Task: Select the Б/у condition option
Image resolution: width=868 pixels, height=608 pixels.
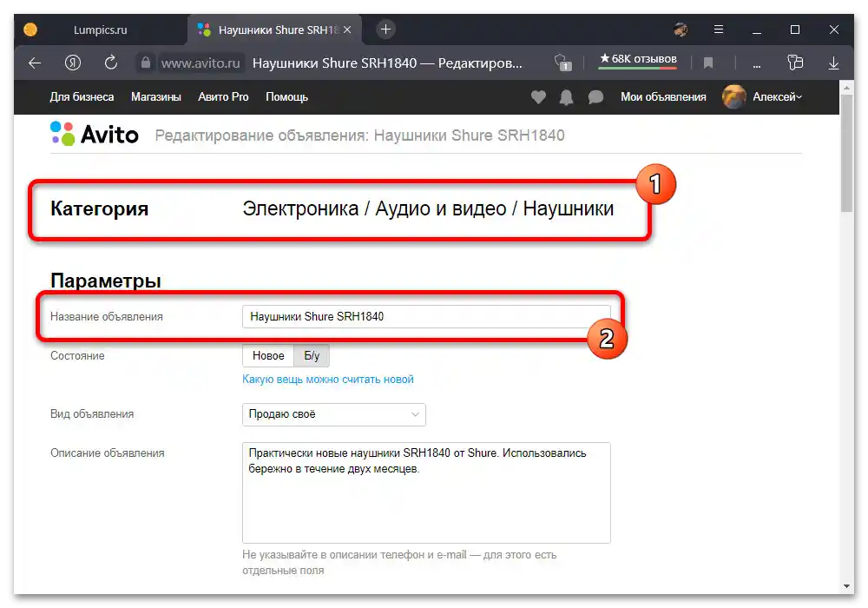Action: click(312, 355)
